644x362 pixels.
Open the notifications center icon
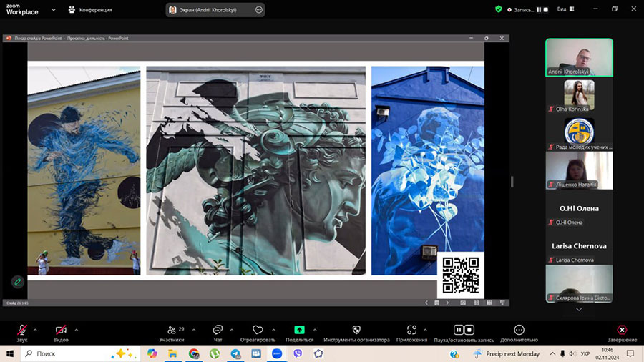coord(630,353)
